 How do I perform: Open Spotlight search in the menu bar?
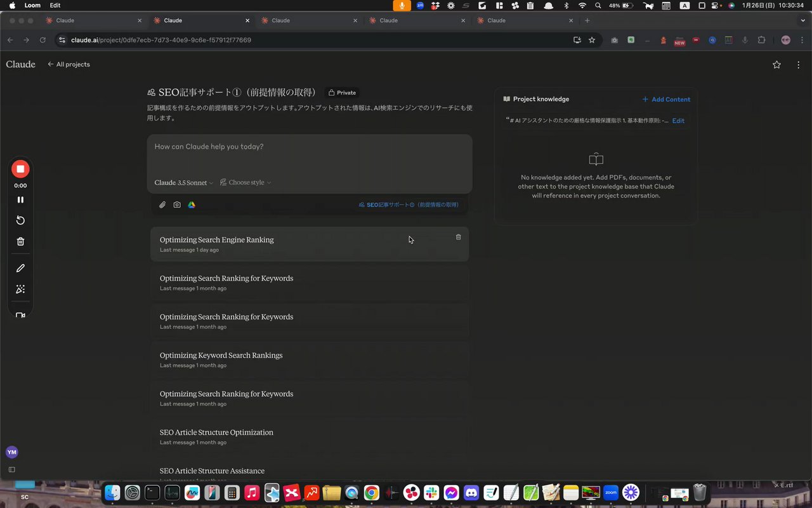pos(598,5)
